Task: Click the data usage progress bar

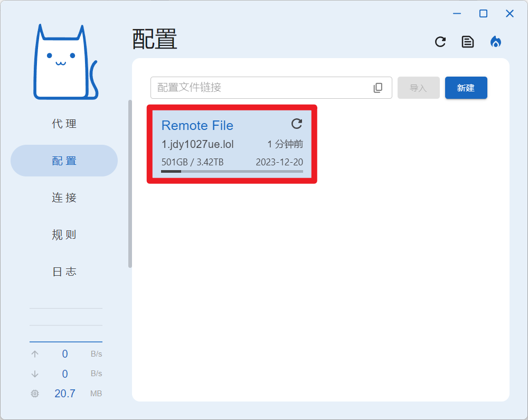Action: coord(232,172)
